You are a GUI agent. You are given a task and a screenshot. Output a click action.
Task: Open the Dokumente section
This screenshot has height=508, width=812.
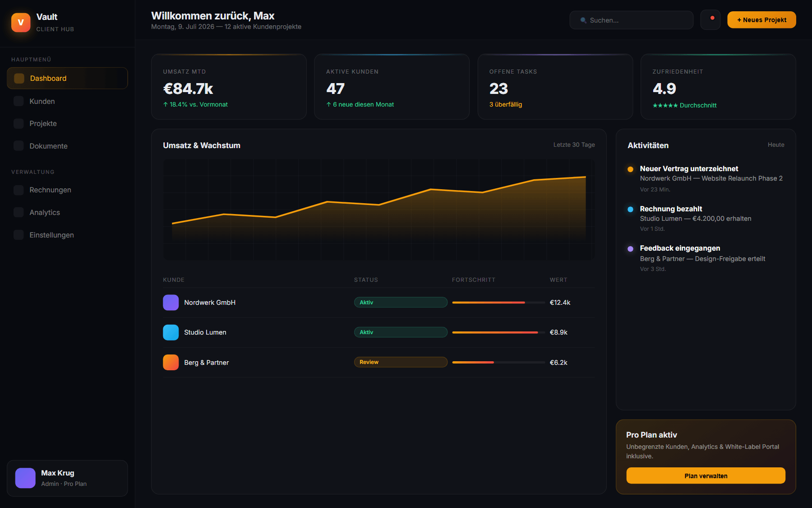(x=67, y=146)
